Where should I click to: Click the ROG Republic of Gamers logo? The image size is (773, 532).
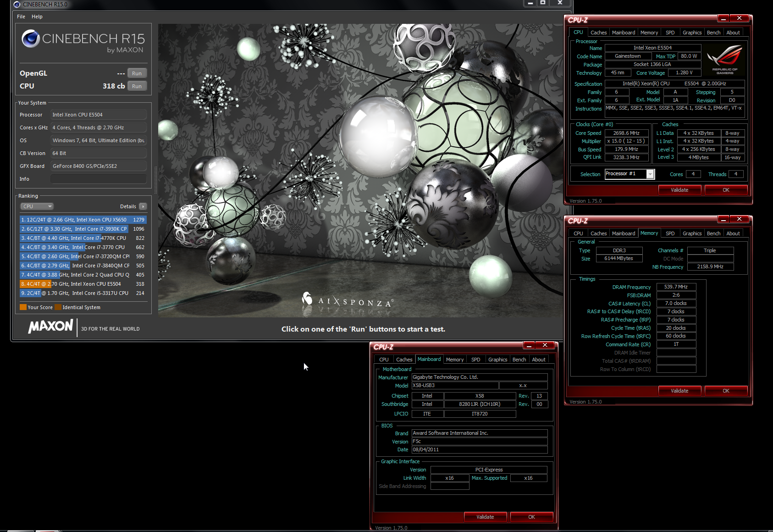[x=725, y=60]
